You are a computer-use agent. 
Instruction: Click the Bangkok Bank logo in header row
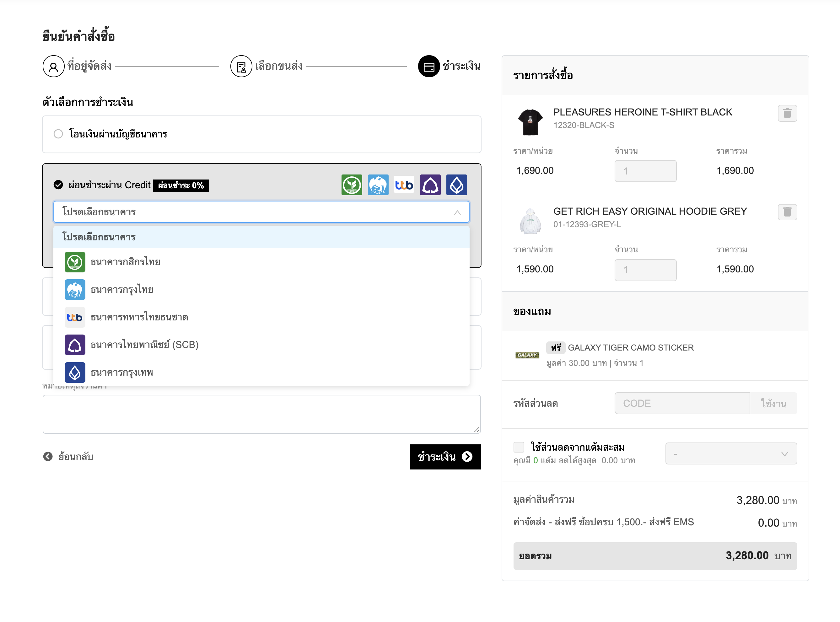(456, 185)
